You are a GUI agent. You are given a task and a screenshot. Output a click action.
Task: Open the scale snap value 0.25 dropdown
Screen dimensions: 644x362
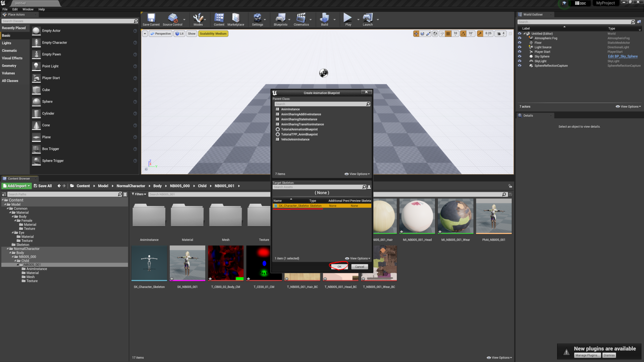(488, 34)
